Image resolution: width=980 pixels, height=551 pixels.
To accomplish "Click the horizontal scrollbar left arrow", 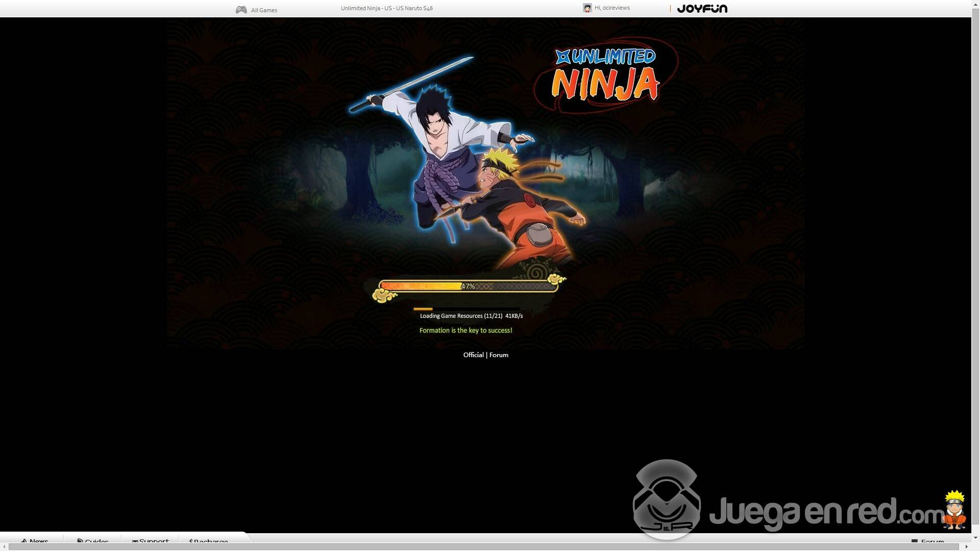I will coord(4,547).
